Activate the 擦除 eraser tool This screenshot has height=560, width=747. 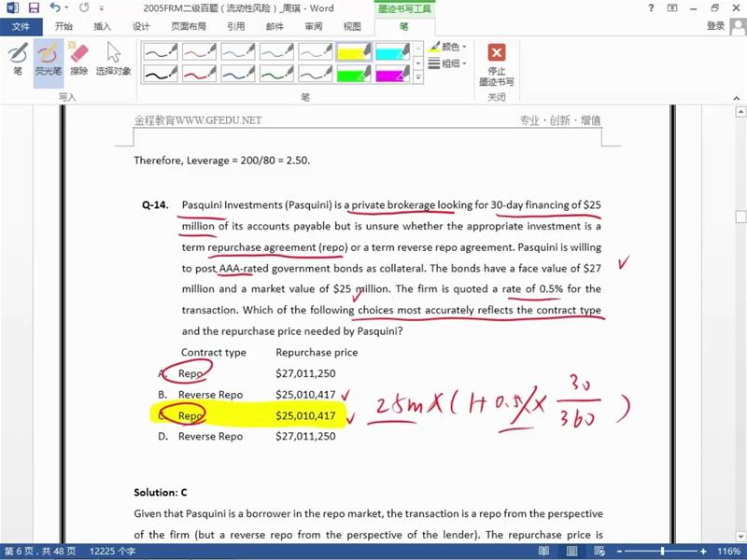coord(79,59)
